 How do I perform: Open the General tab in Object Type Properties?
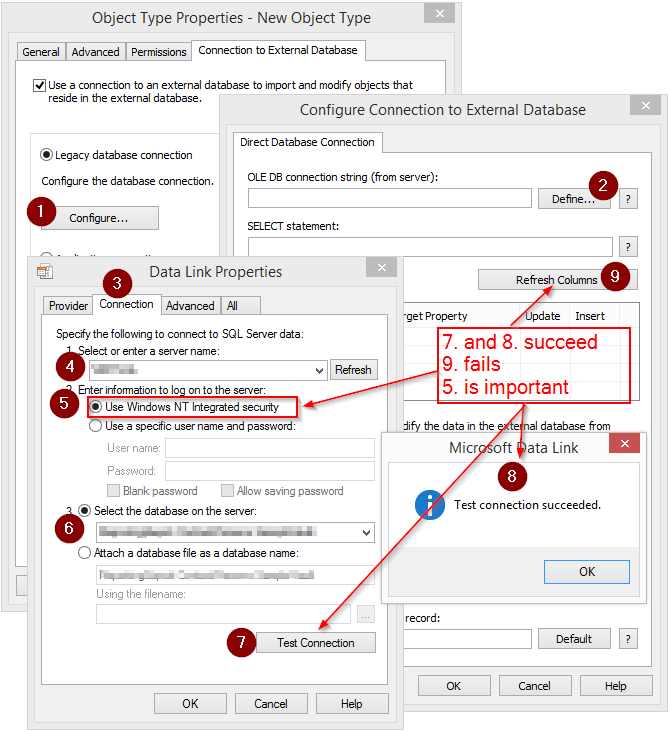(x=41, y=52)
